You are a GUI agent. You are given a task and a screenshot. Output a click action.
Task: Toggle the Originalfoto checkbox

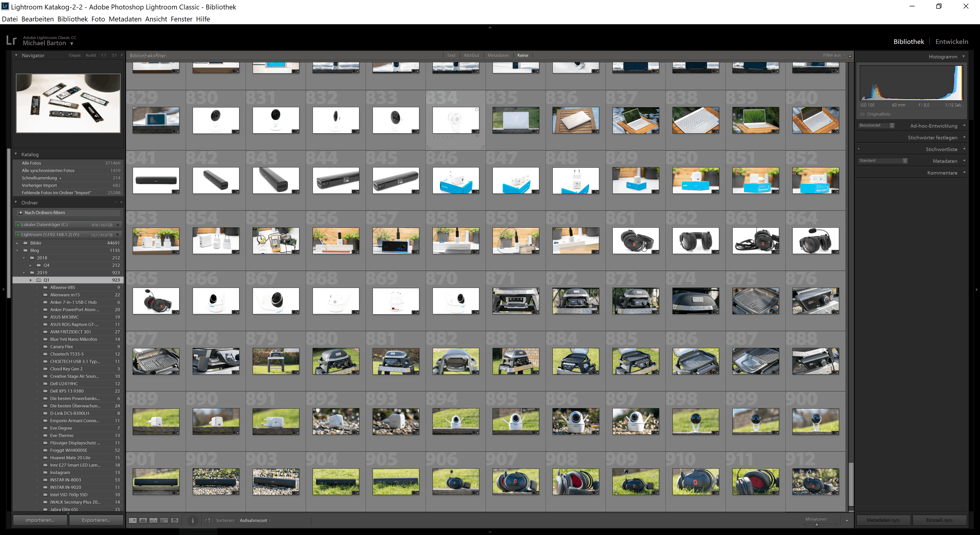point(862,114)
